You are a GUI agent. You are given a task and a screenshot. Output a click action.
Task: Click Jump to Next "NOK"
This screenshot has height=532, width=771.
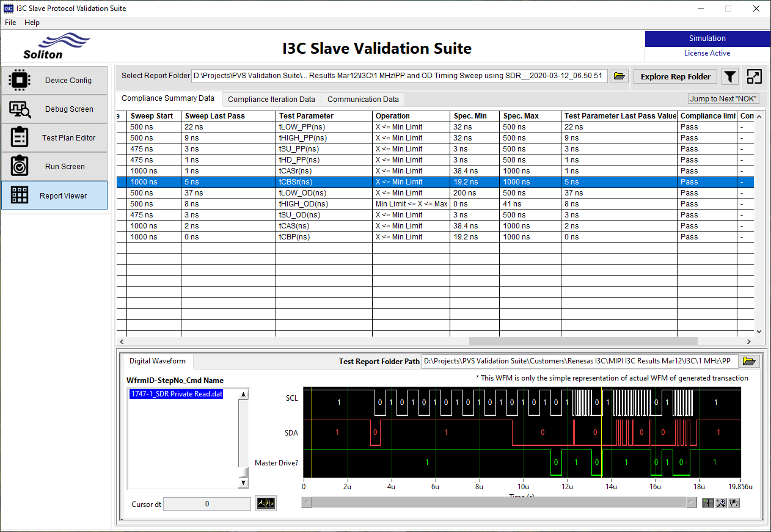click(723, 98)
